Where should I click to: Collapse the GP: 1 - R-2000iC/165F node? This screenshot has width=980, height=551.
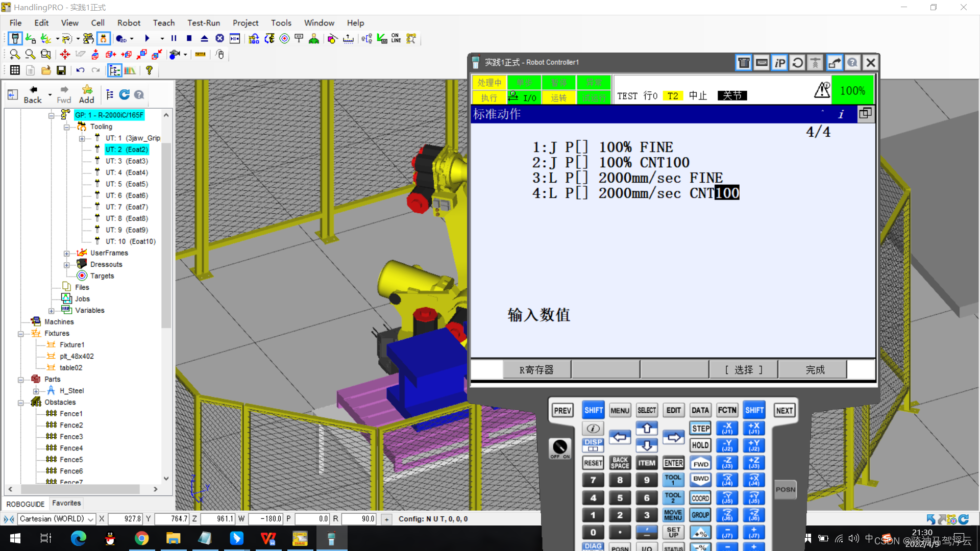click(51, 116)
